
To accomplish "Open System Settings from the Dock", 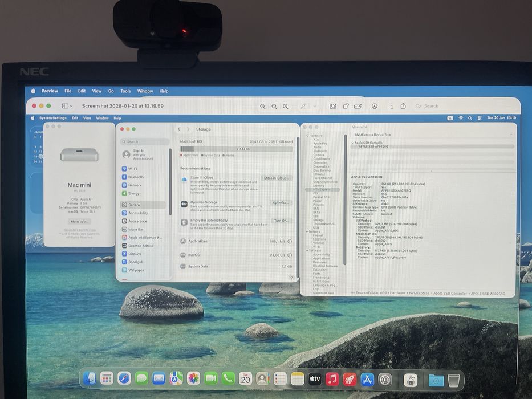I will point(385,380).
